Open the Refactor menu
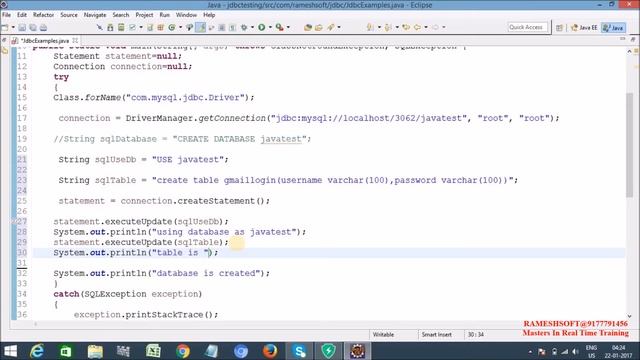This screenshot has width=640, height=360. [x=43, y=15]
